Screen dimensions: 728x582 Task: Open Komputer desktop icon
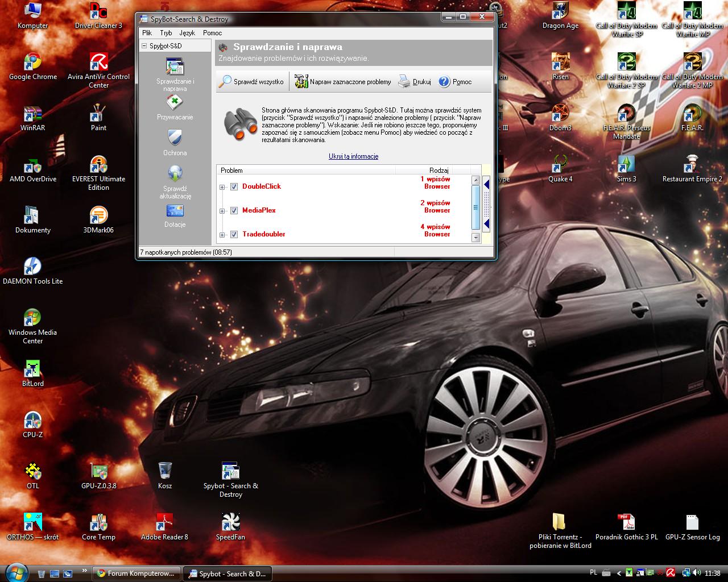33,15
